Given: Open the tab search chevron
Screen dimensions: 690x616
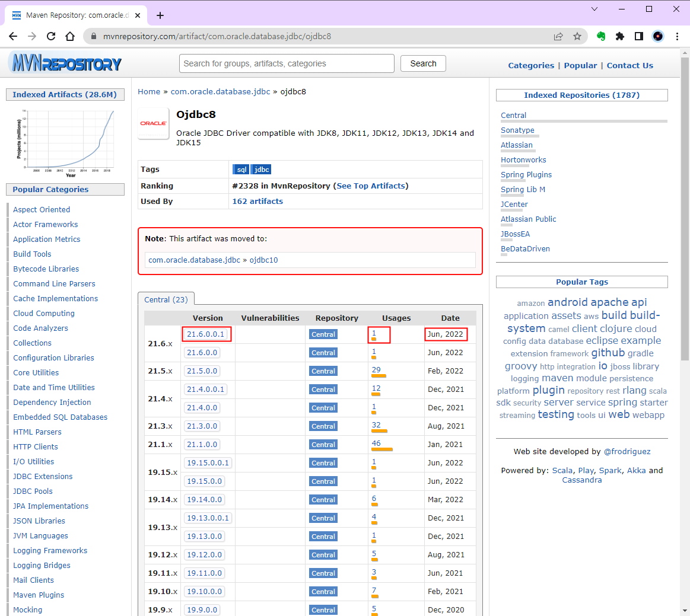Looking at the screenshot, I should (594, 9).
